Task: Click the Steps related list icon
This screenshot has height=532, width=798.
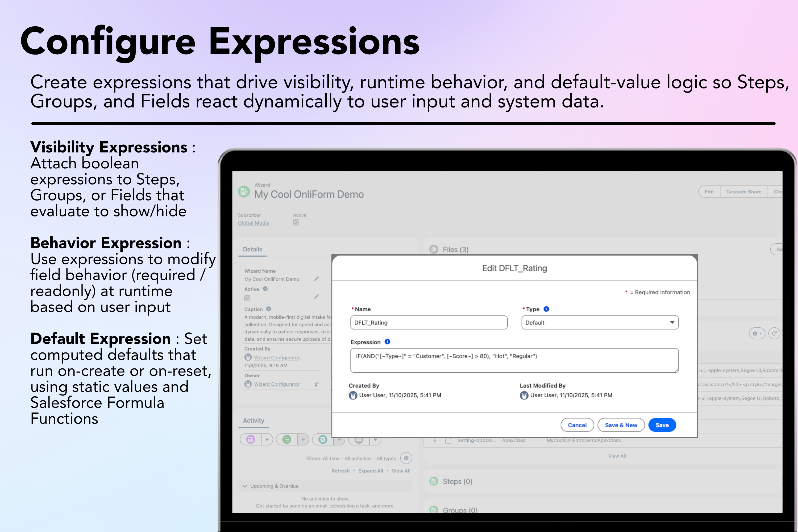Action: point(434,481)
